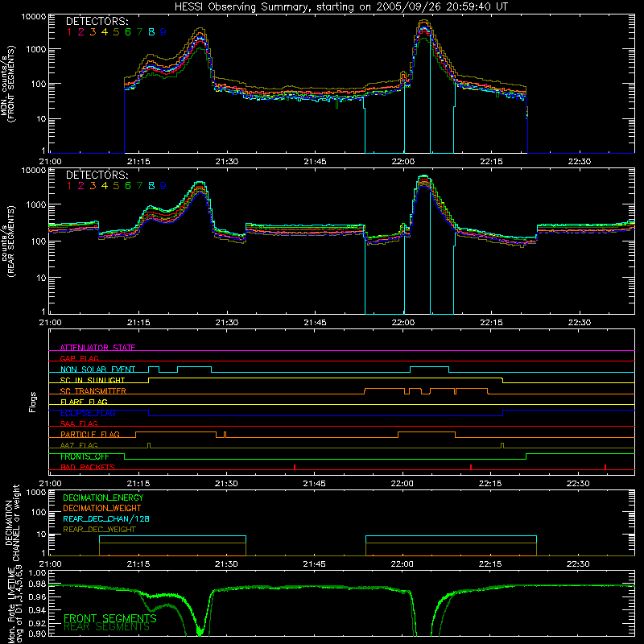This screenshot has width=644, height=644.
Task: Click the FLARE_FLAG label
Action: 84,402
